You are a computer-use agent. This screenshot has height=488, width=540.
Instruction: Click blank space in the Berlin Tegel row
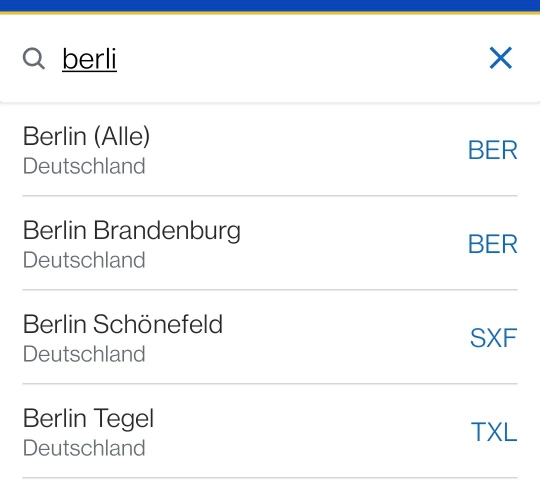click(310, 430)
